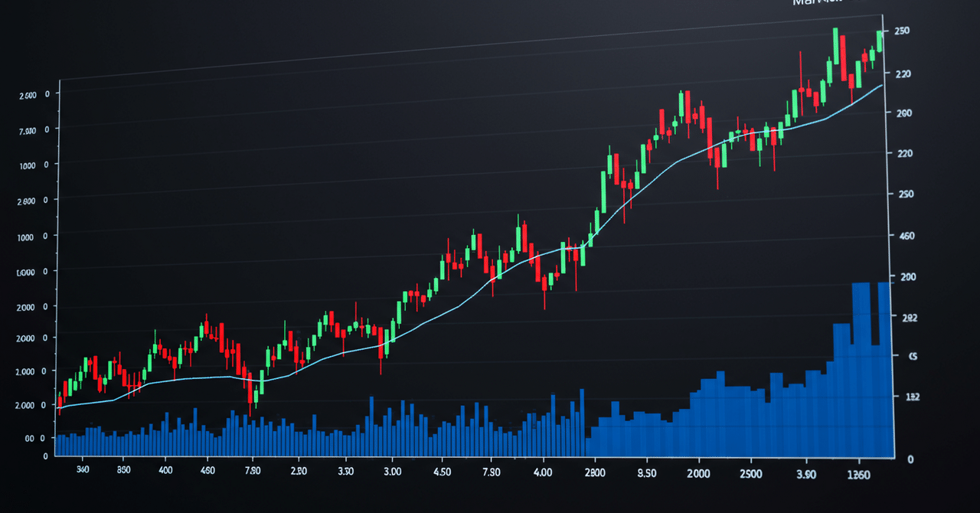The width and height of the screenshot is (980, 513).
Task: Select the 3.90 bottom axis label
Action: click(x=808, y=474)
